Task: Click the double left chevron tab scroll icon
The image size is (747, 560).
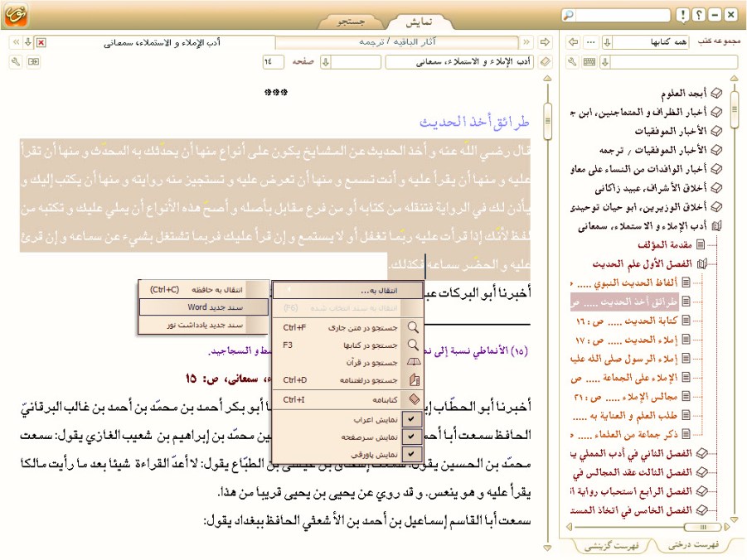Action: click(17, 42)
